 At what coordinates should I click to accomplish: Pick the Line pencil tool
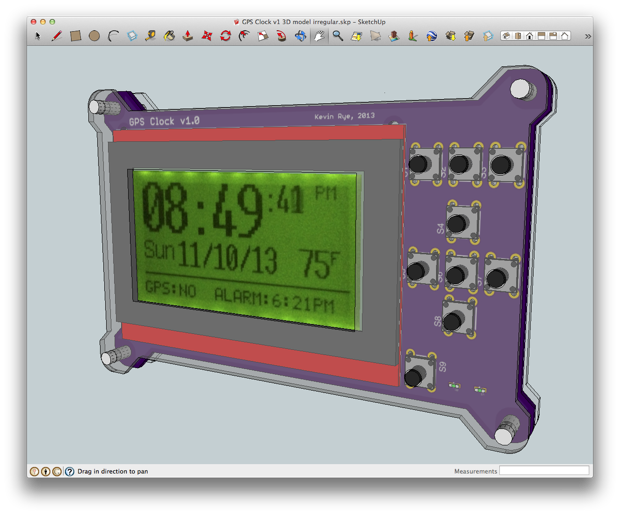pos(57,36)
